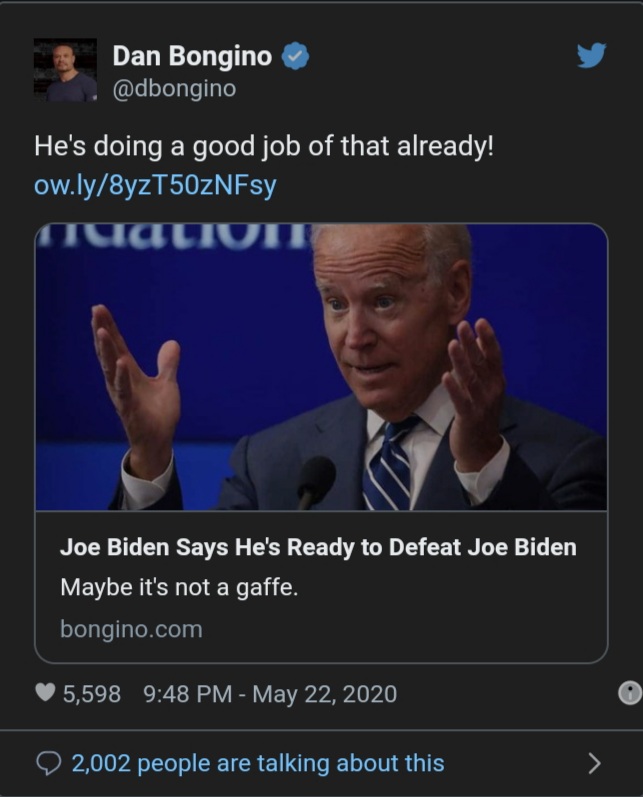Click the tweet text He's doing a good job
The image size is (643, 797).
pos(264,146)
